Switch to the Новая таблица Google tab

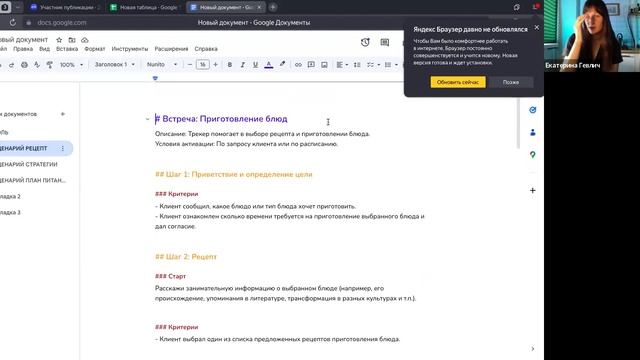pos(145,7)
